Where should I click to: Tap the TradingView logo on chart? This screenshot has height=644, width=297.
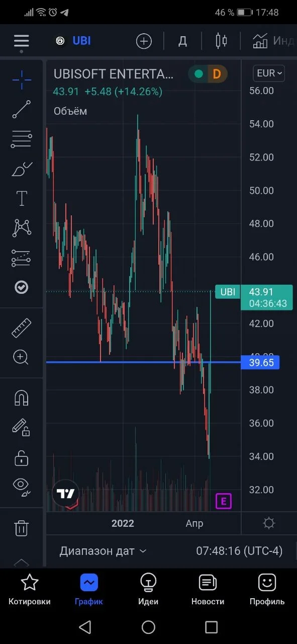[65, 493]
